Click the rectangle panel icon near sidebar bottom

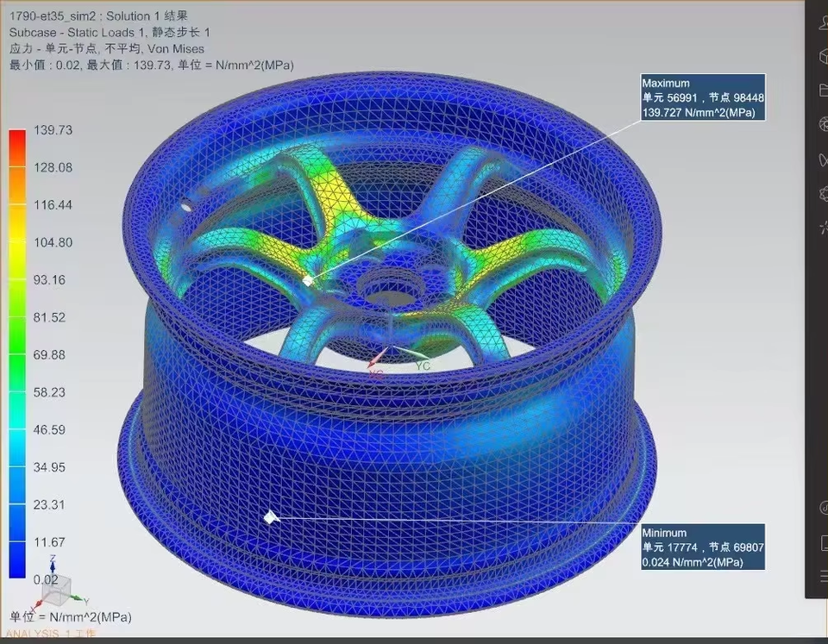pyautogui.click(x=824, y=542)
